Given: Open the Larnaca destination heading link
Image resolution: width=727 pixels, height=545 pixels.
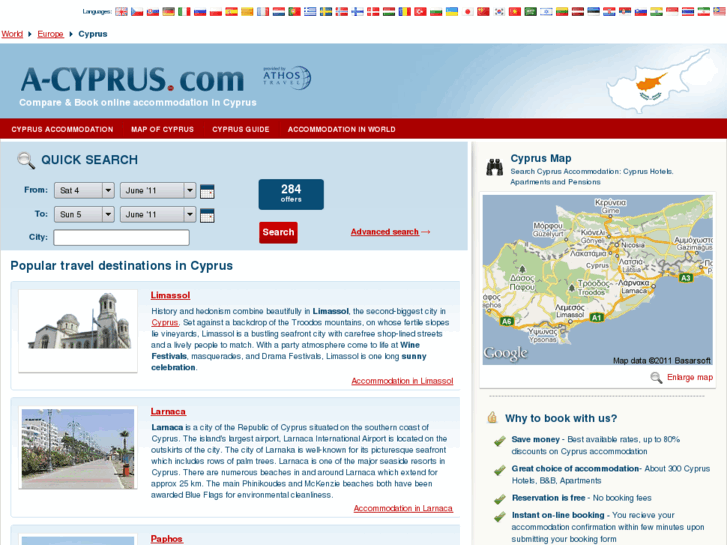Looking at the screenshot, I should [168, 411].
